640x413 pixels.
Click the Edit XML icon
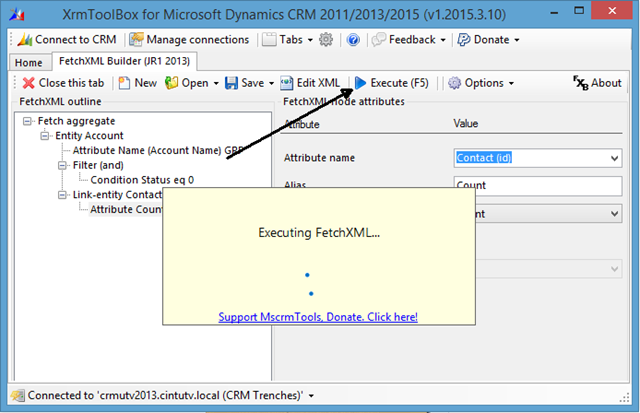(x=287, y=83)
